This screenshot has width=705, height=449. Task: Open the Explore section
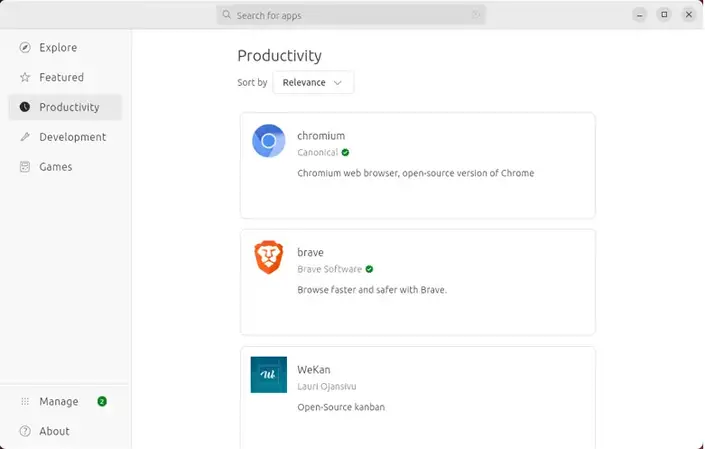point(65,47)
